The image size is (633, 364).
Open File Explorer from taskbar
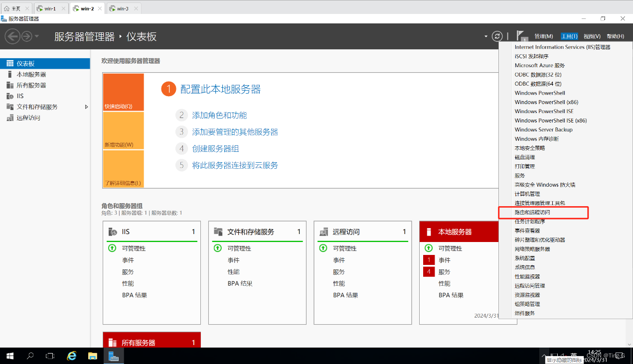pos(92,356)
